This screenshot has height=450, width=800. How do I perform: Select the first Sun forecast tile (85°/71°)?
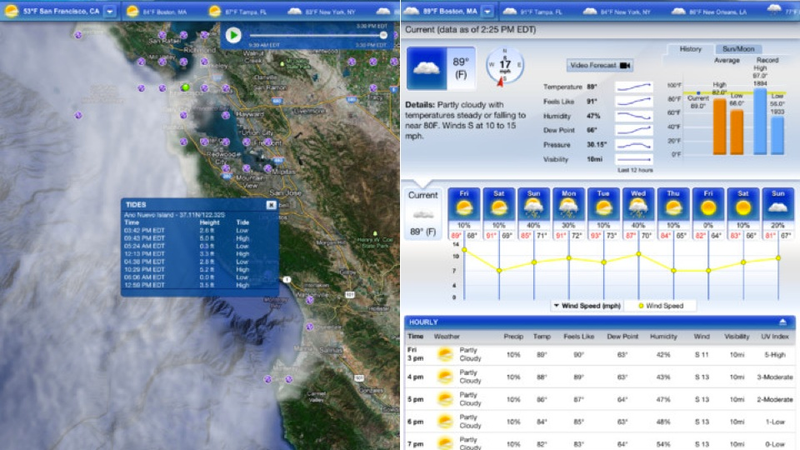click(534, 214)
